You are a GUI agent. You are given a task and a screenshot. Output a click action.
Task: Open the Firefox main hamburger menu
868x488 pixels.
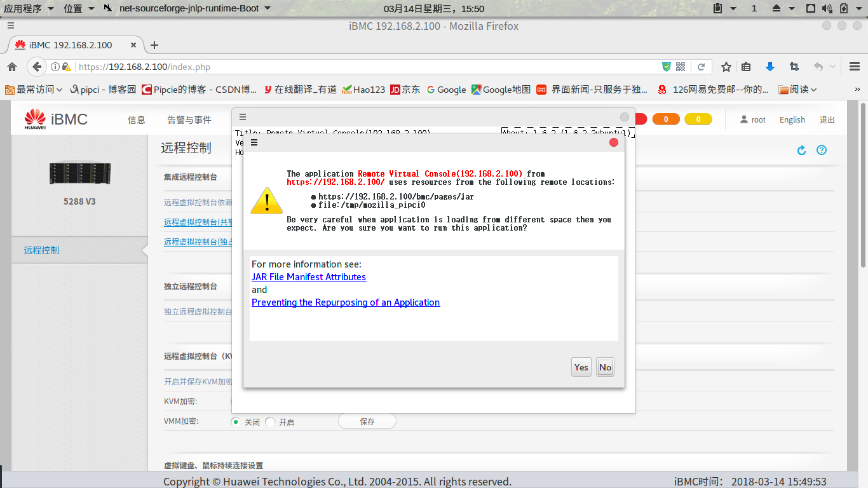click(855, 67)
